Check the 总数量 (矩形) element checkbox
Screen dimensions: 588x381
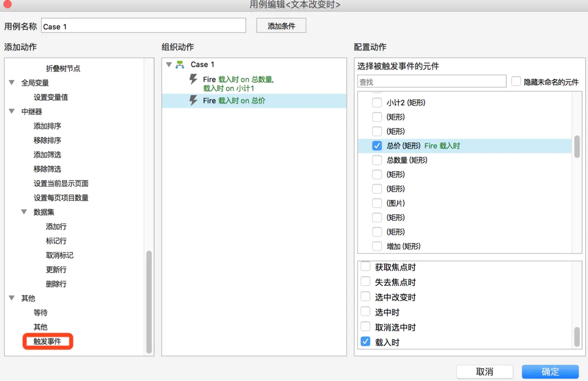[377, 159]
